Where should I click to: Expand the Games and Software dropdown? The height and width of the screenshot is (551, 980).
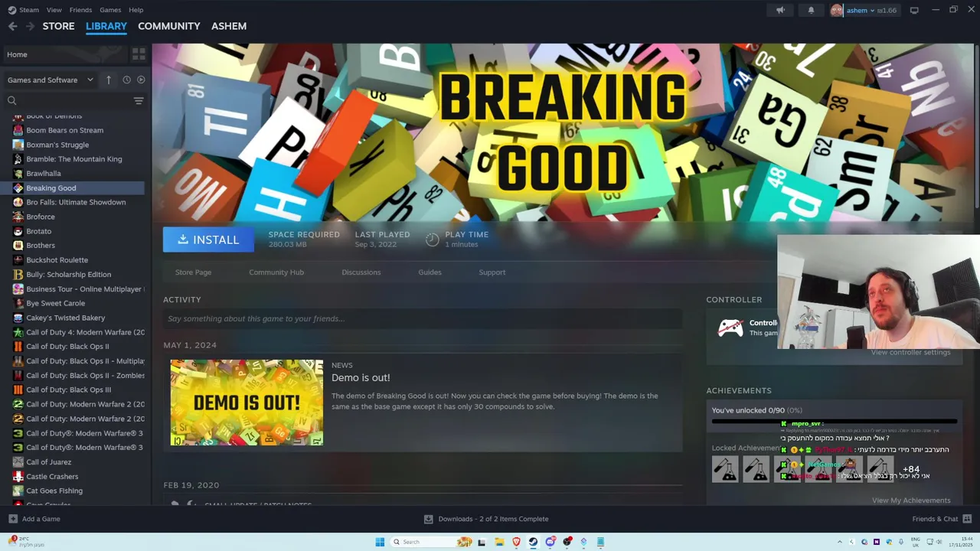pyautogui.click(x=51, y=80)
